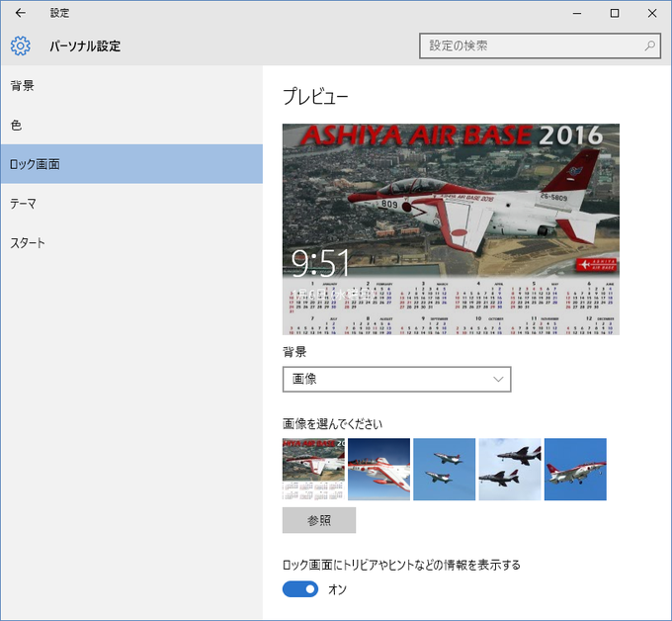Select ロック画面 in the sidebar
672x621 pixels.
point(131,164)
